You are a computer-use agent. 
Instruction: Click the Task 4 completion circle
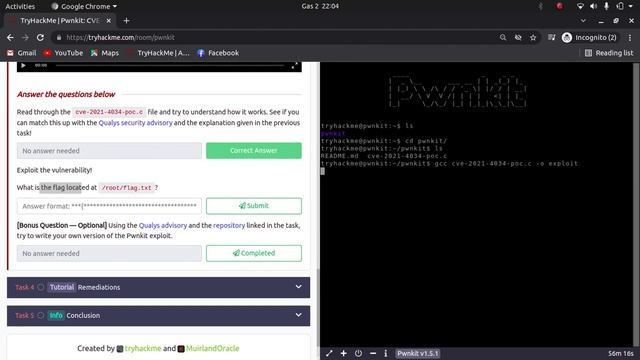click(41, 287)
